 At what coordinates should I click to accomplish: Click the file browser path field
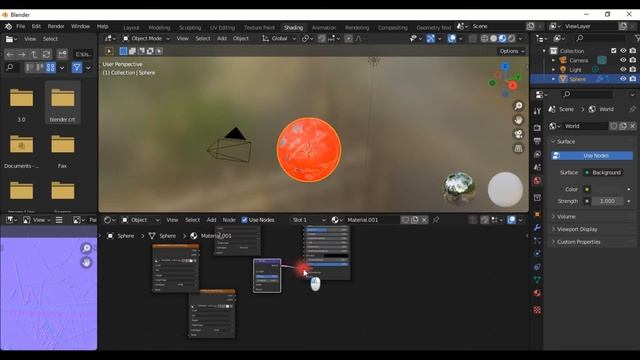tap(84, 54)
